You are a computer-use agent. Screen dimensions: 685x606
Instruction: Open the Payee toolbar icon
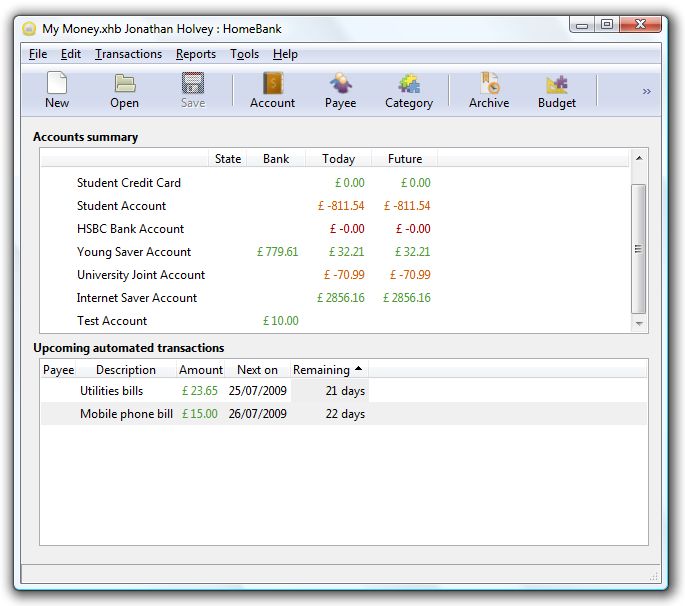tap(341, 85)
